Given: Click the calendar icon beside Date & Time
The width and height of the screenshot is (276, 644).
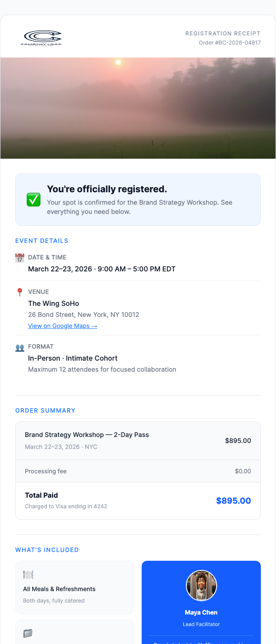Looking at the screenshot, I should click(19, 258).
